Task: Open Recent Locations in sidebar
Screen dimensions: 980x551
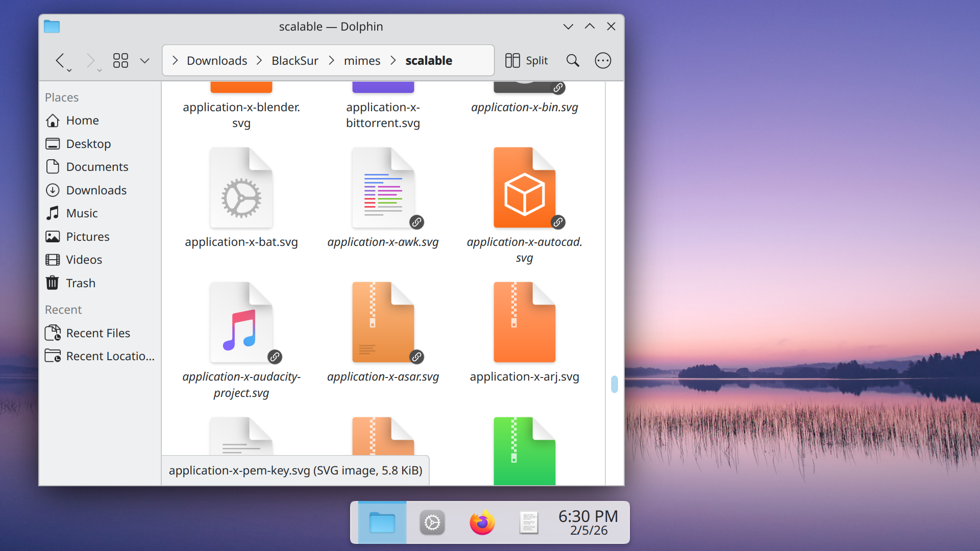Action: pos(100,356)
